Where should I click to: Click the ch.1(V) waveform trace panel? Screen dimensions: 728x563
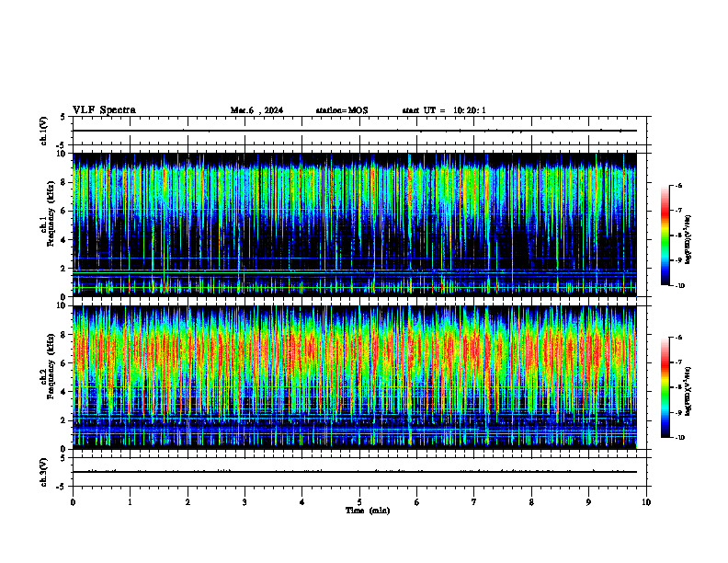tap(359, 131)
